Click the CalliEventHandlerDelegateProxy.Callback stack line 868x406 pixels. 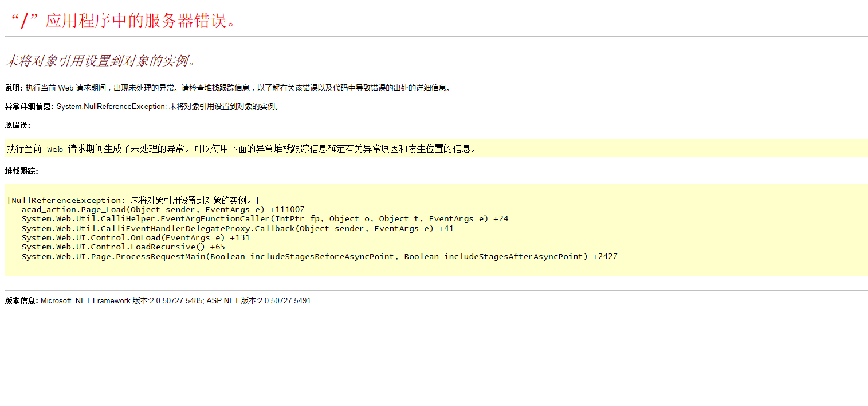tap(237, 228)
